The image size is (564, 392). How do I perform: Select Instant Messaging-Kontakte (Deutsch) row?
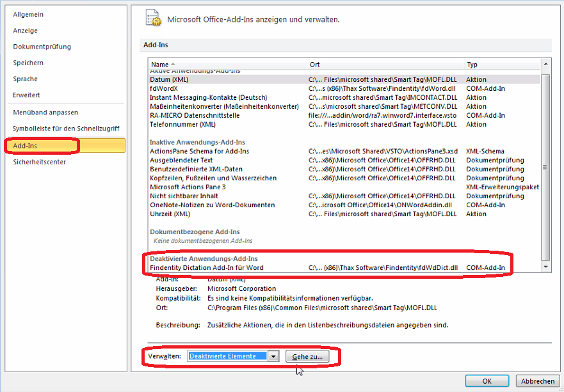pyautogui.click(x=344, y=97)
